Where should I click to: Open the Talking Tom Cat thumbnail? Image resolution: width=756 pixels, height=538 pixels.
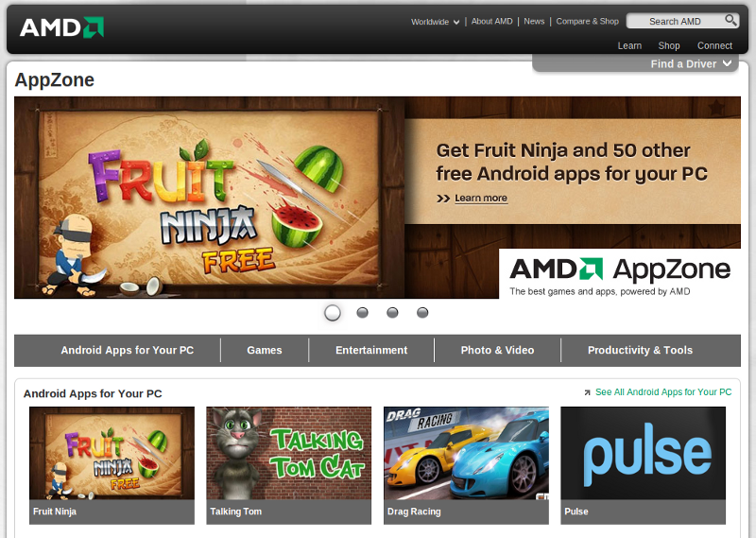tap(289, 453)
